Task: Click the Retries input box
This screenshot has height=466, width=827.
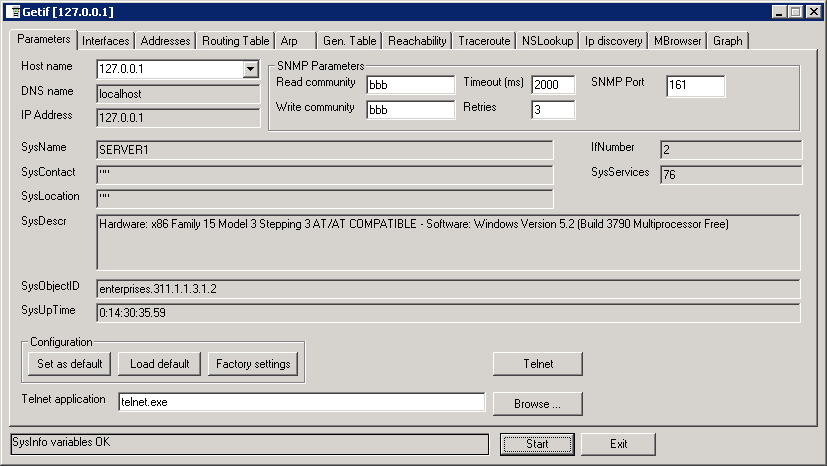Action: click(553, 109)
